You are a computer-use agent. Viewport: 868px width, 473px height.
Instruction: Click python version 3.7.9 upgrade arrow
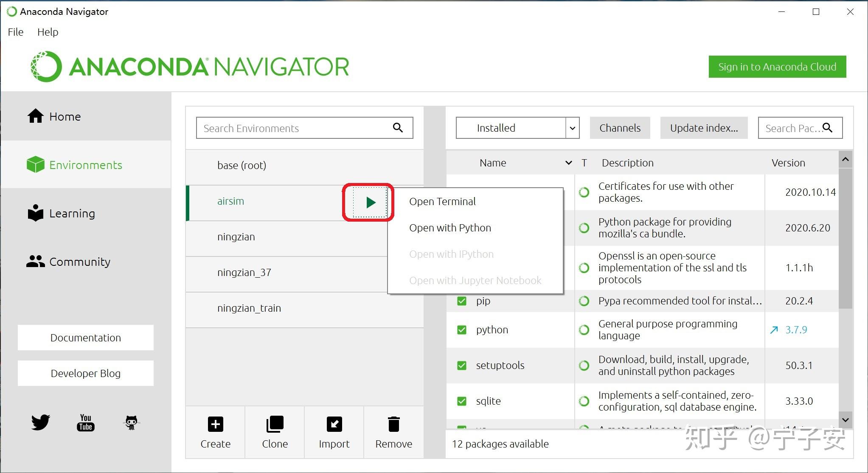[774, 330]
